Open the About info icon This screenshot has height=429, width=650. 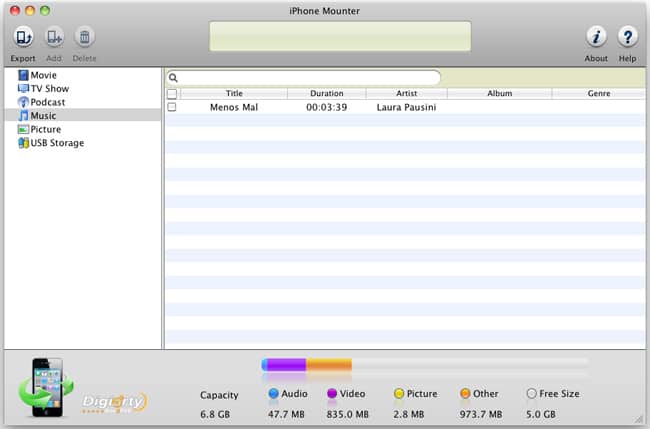(x=596, y=36)
